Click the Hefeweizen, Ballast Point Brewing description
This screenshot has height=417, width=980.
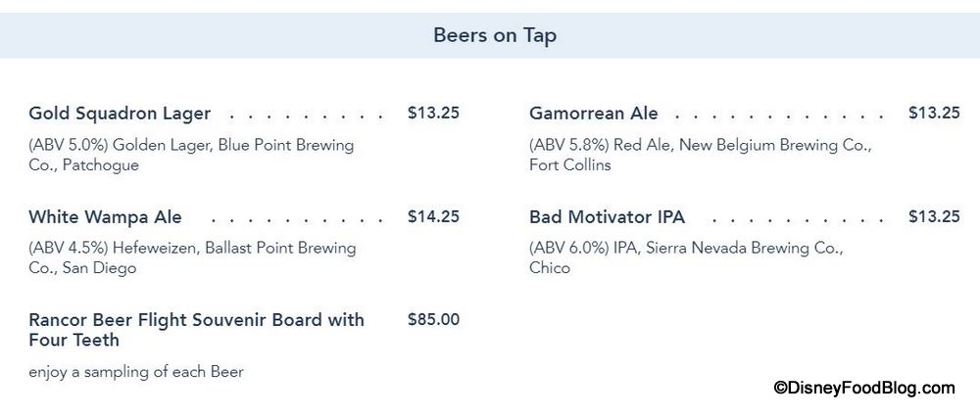pyautogui.click(x=192, y=249)
